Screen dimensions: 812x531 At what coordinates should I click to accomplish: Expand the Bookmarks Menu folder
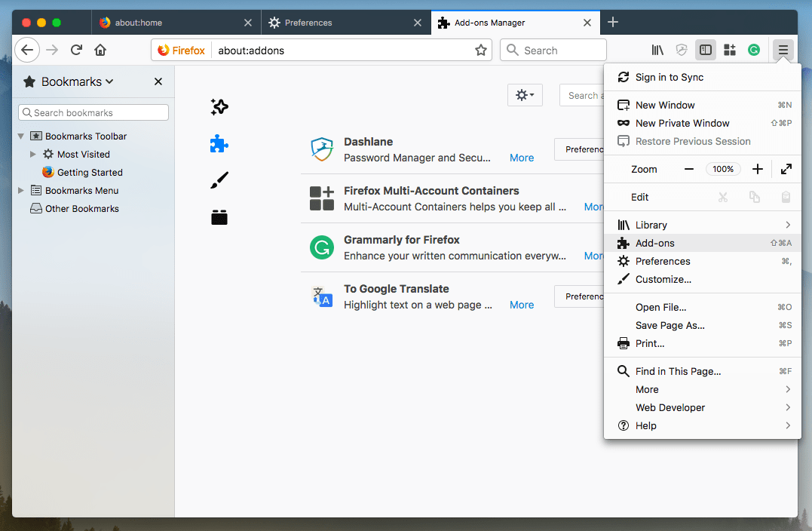click(x=20, y=191)
